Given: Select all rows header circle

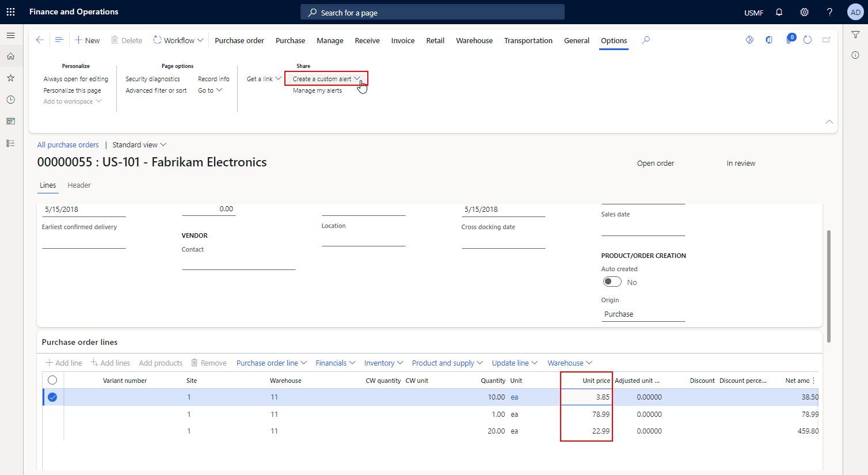Looking at the screenshot, I should 52,380.
